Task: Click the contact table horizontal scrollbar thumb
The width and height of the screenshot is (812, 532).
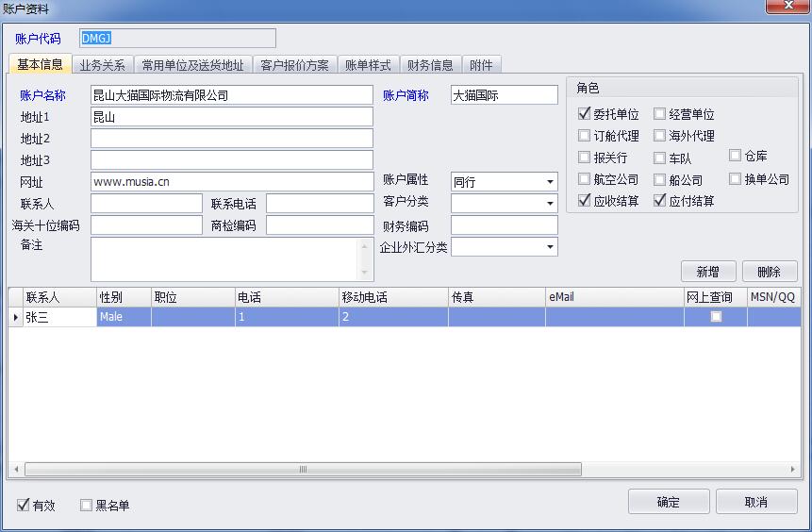Action: (303, 470)
